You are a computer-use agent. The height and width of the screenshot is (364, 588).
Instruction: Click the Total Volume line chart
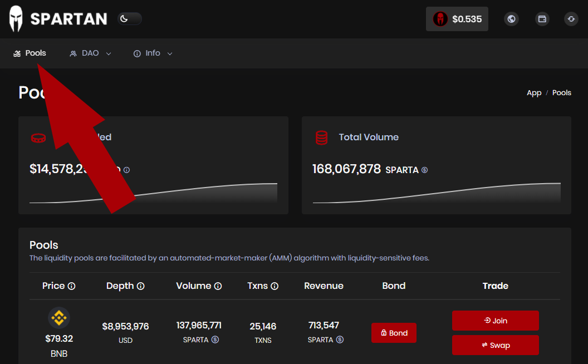click(437, 193)
